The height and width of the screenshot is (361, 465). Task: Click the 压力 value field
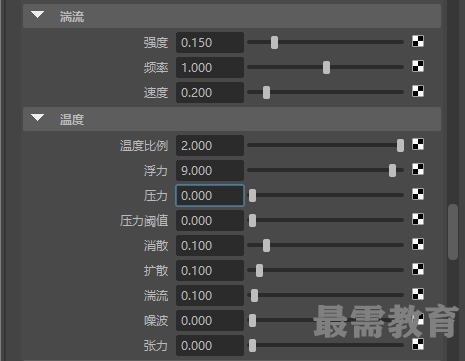click(x=210, y=195)
